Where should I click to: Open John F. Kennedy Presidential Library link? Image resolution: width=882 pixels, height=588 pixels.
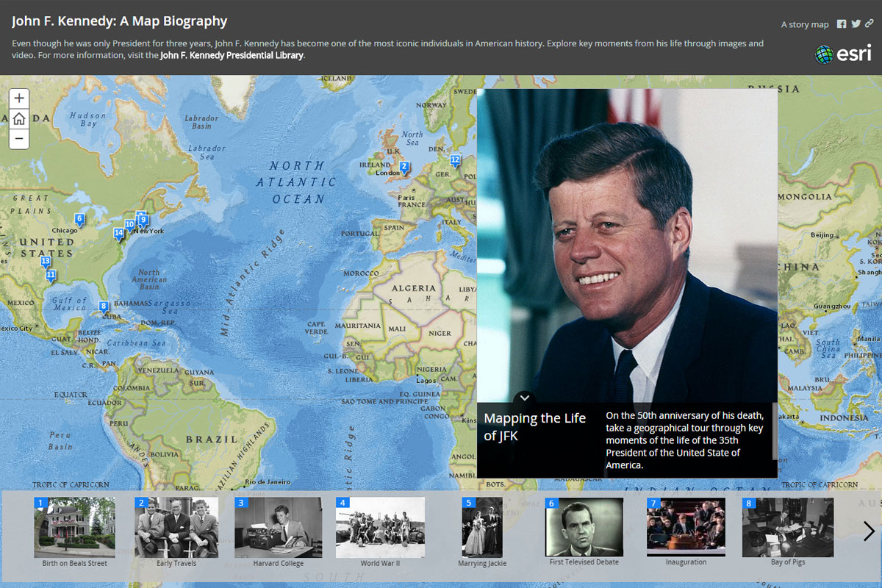[232, 55]
